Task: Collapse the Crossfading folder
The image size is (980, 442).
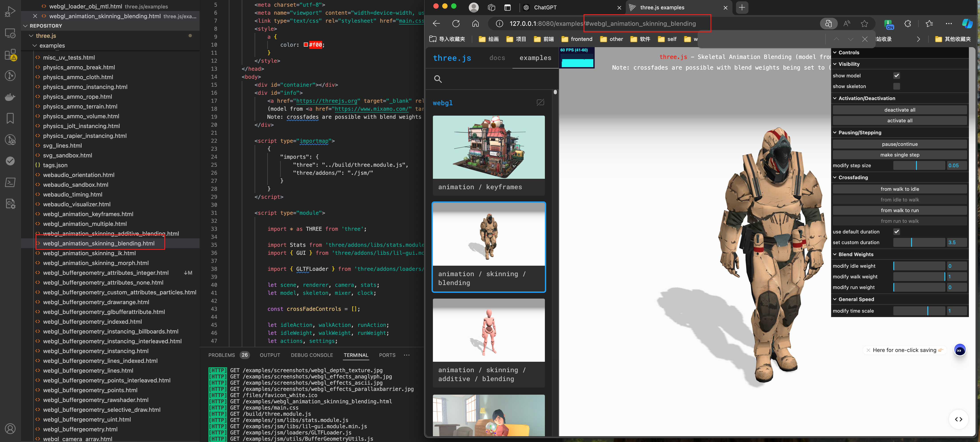Action: pos(900,177)
